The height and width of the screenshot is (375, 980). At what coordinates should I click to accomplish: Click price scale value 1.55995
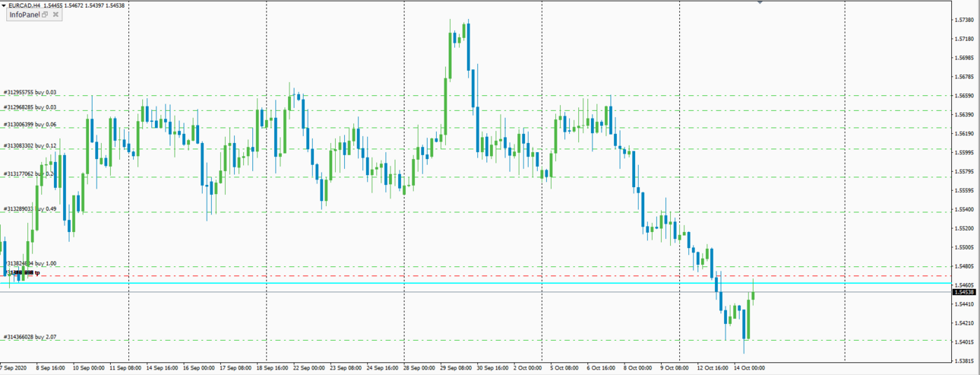tap(965, 152)
